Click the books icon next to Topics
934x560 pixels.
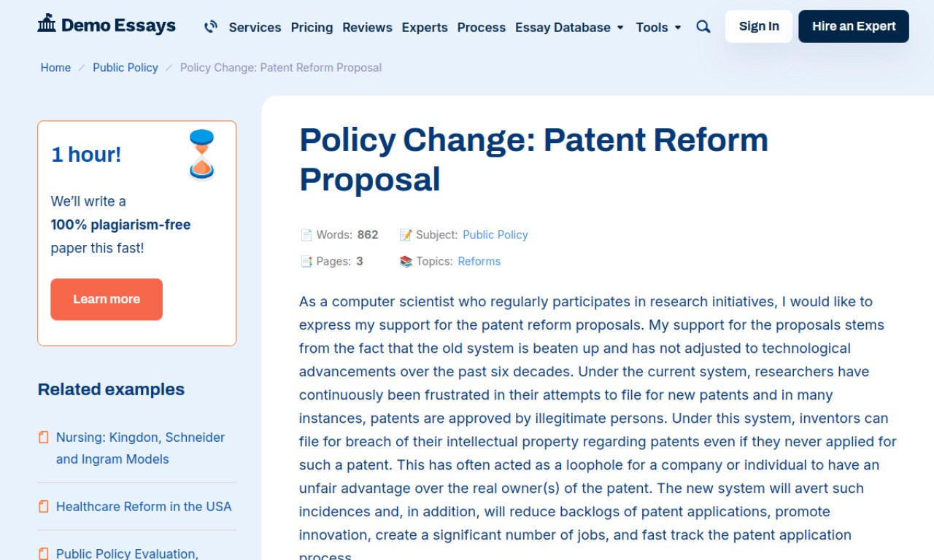406,261
